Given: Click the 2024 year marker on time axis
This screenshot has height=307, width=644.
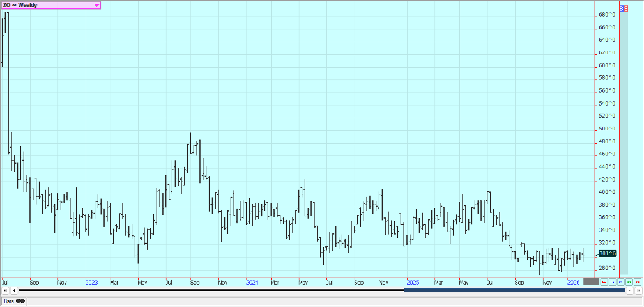Looking at the screenshot, I should coord(252,281).
